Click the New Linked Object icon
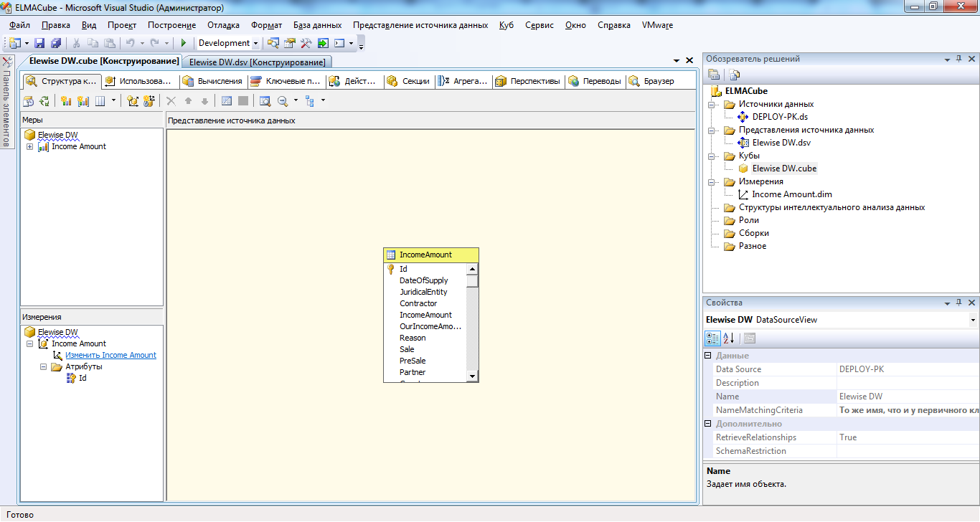 (149, 101)
